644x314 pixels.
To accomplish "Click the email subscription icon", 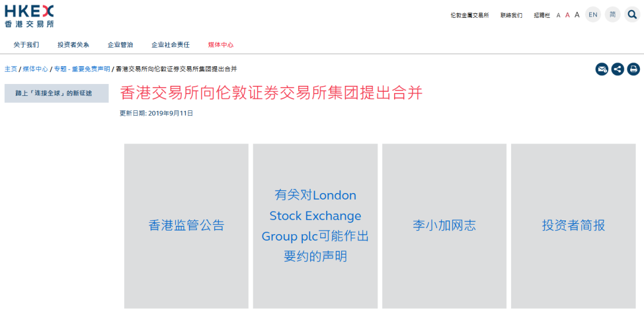I will click(x=602, y=69).
